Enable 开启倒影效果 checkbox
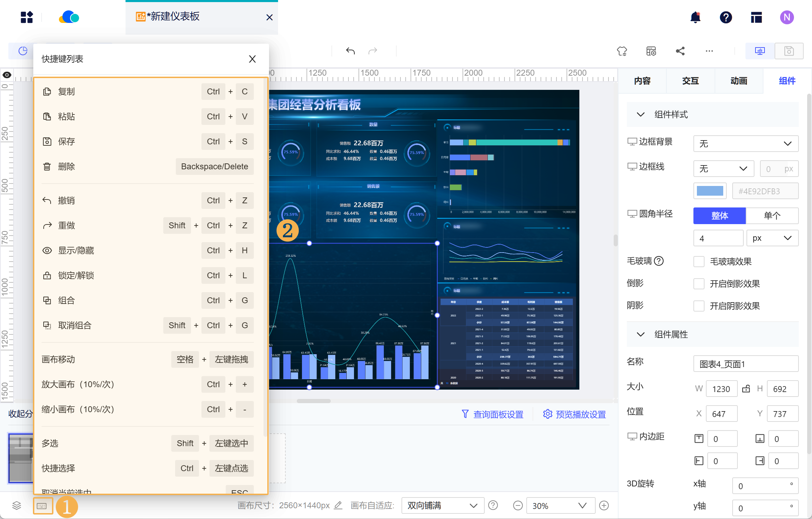Screen dimensions: 812x519 click(699, 284)
